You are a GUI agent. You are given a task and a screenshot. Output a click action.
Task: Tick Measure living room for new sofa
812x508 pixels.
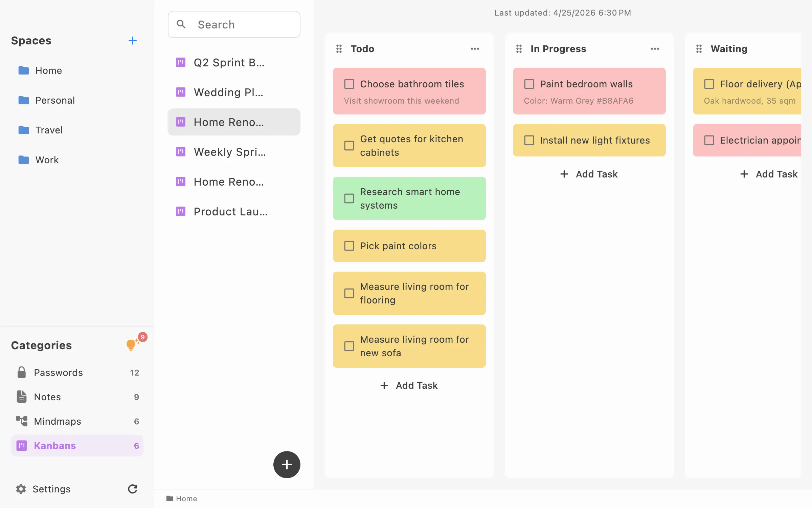pos(349,346)
